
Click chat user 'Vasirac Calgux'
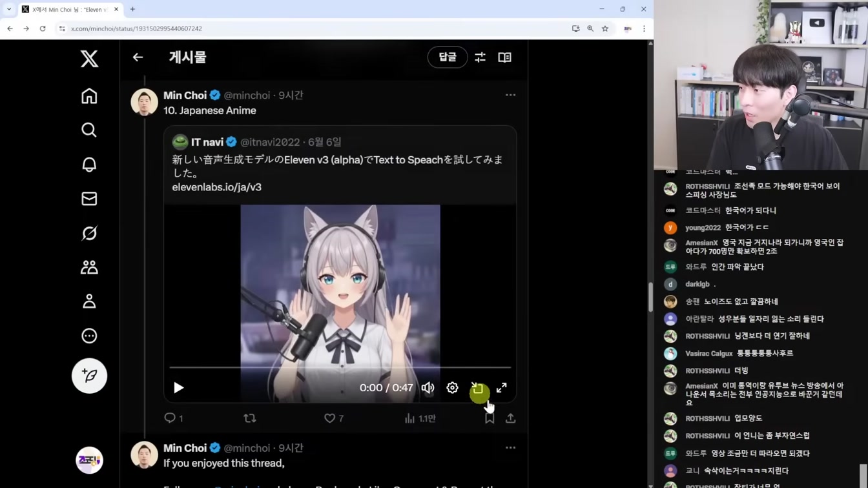(x=708, y=354)
